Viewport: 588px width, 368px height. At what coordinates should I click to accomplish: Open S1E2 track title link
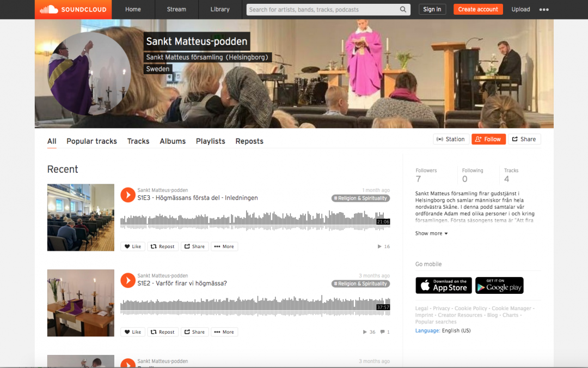pos(182,283)
